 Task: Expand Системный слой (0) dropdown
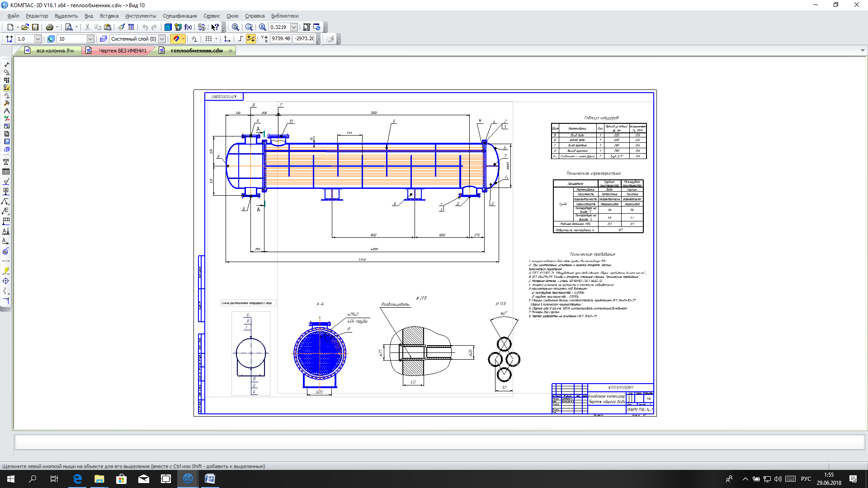(162, 39)
